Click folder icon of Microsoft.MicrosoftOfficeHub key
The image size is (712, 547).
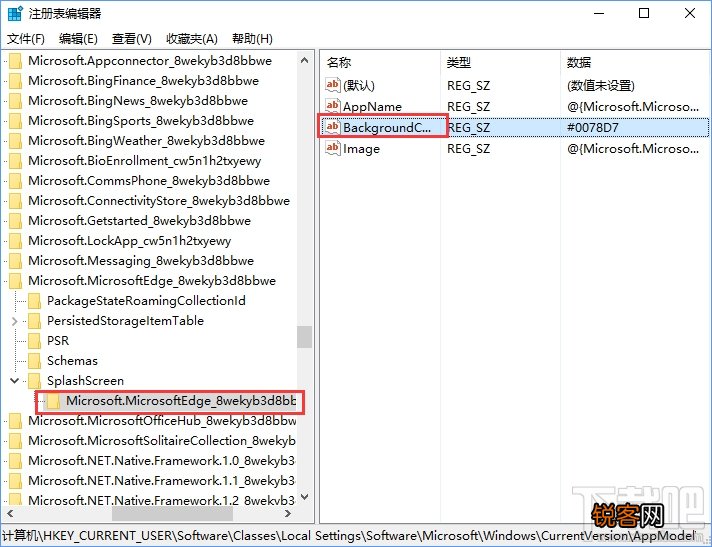click(x=15, y=421)
